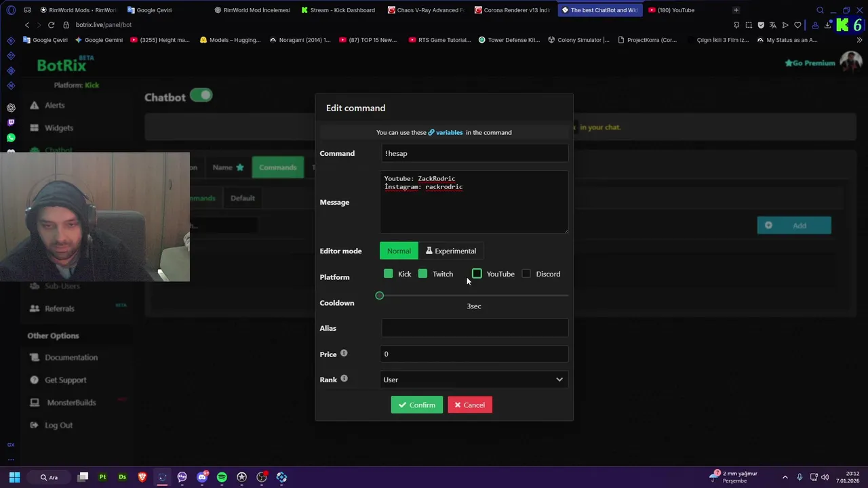Viewport: 868px width, 488px height.
Task: Toggle the Chatbot switch off
Action: coord(201,96)
